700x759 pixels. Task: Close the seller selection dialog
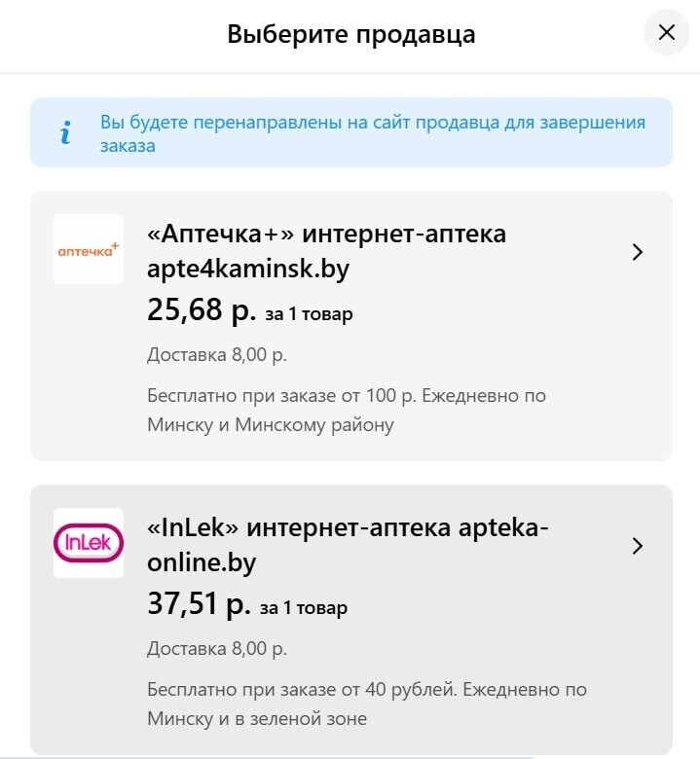pos(667,33)
